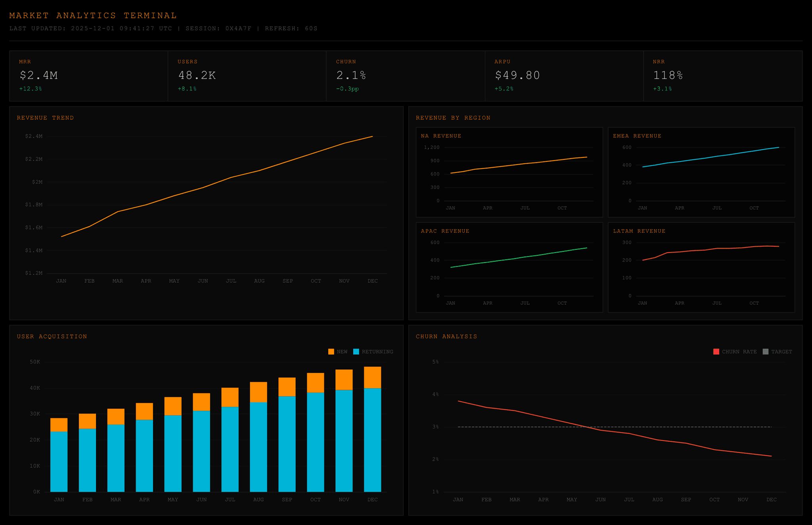Select the MRR metric card
The height and width of the screenshot is (525, 812).
point(88,76)
